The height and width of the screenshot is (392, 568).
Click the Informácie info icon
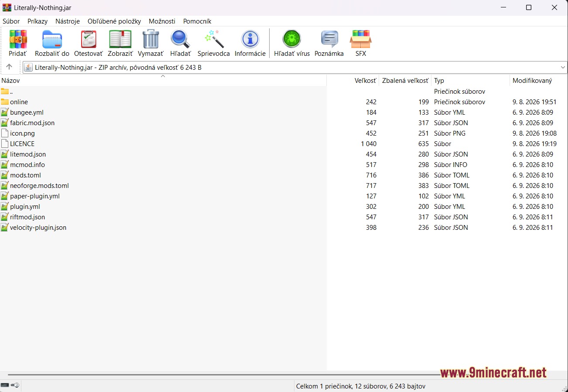click(250, 39)
